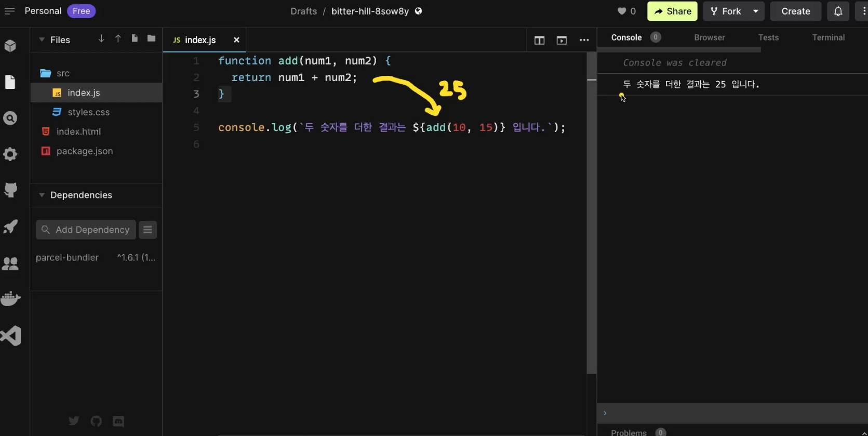
Task: Click the Drafts breadcrumb link
Action: (303, 11)
